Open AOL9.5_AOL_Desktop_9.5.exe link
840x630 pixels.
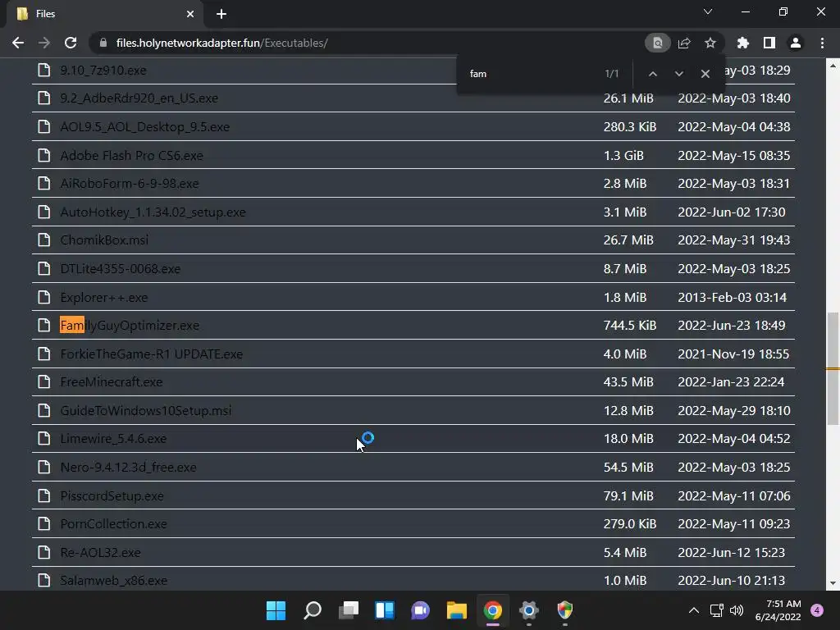coord(144,127)
